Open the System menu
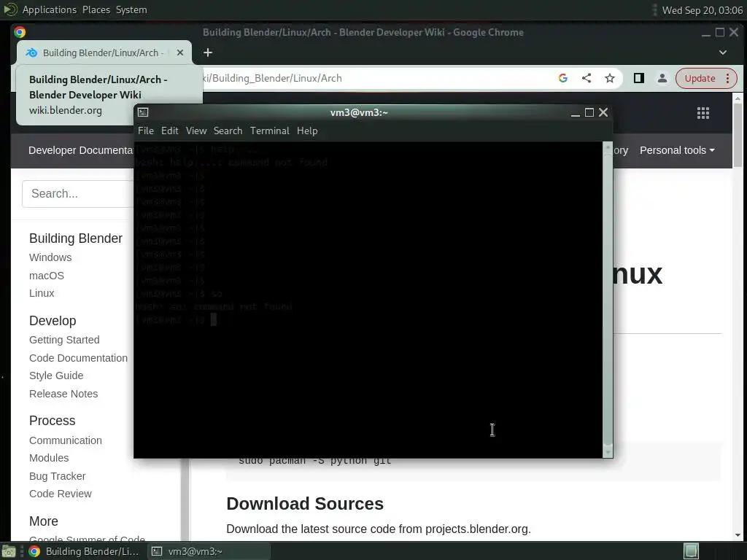Viewport: 747px width, 560px height. coord(131,9)
